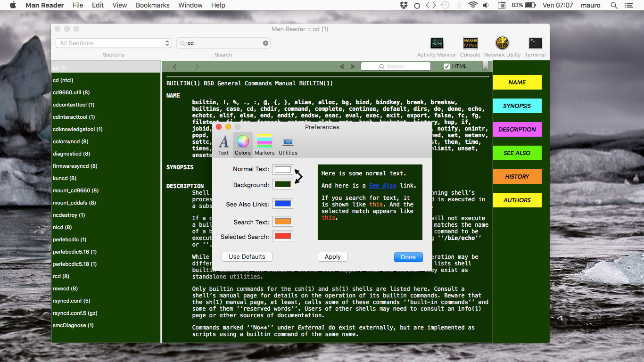
Task: Click the Apply button in Preferences
Action: (x=333, y=257)
